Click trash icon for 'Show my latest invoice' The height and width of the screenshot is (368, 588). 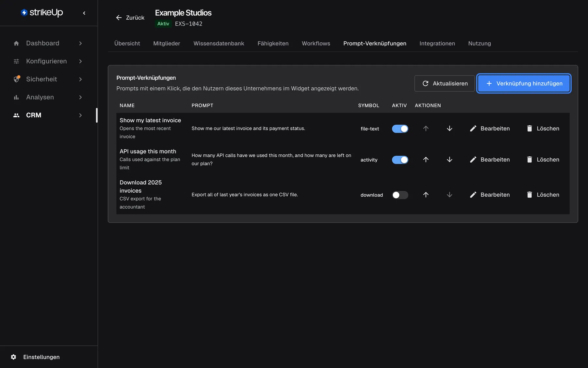530,129
